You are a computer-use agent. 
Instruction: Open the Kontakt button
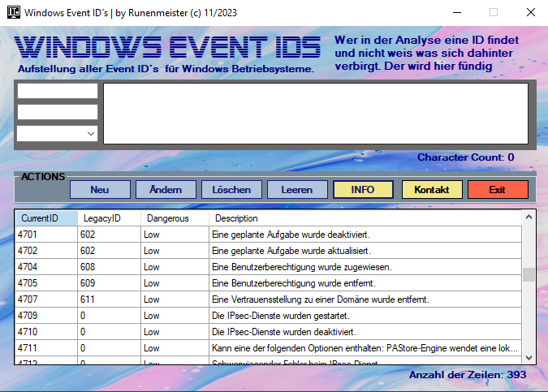tap(432, 190)
